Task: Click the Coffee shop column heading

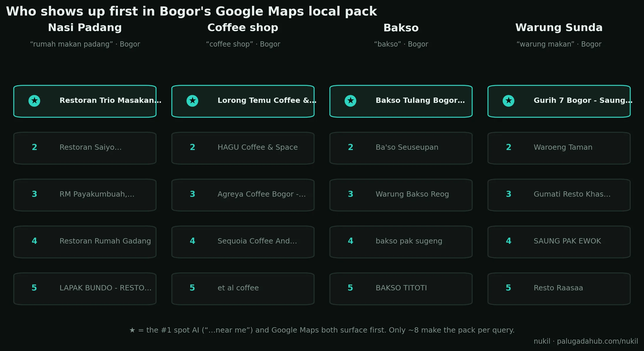Action: tap(243, 28)
